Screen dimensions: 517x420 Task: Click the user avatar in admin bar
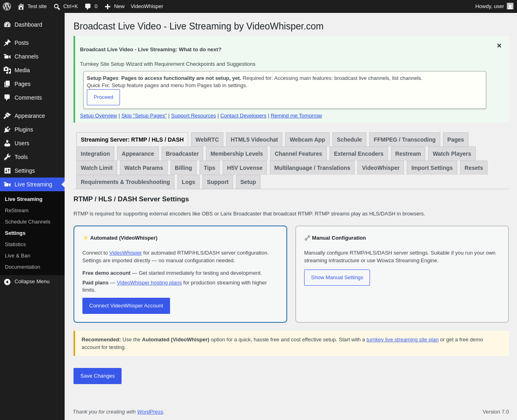(510, 6)
